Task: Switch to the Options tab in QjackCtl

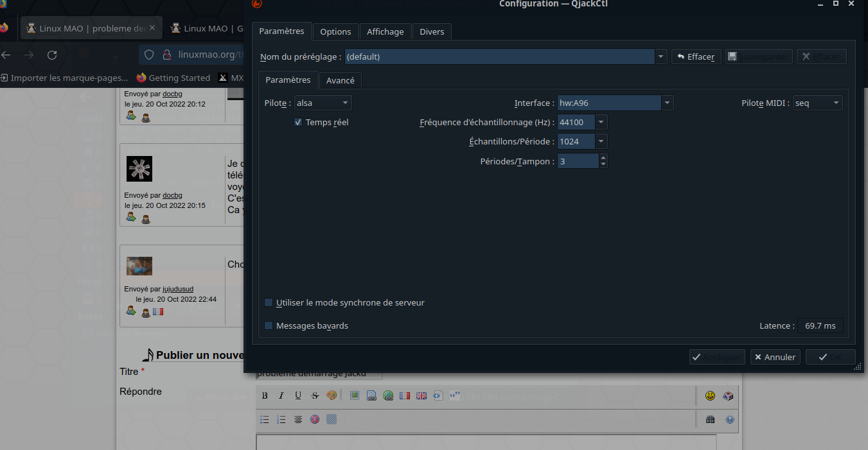Action: coord(335,31)
